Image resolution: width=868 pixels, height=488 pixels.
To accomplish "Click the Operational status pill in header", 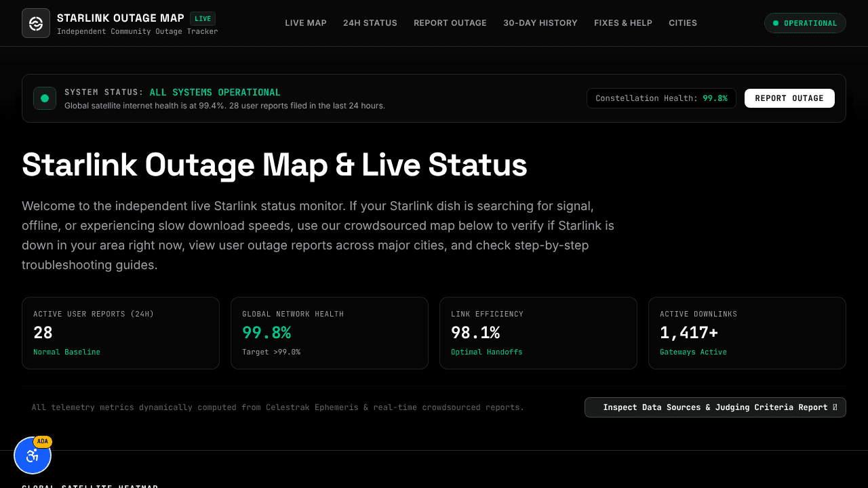I will point(805,23).
